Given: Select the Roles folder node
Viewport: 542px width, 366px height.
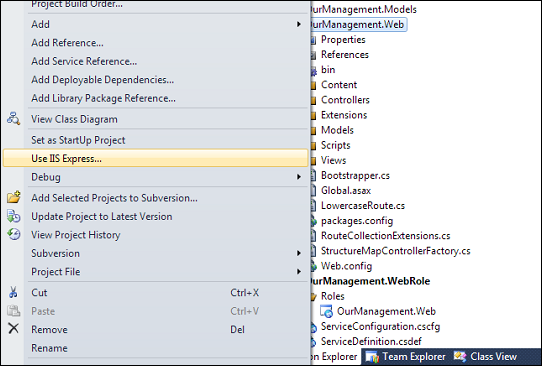Looking at the screenshot, I should pos(333,296).
